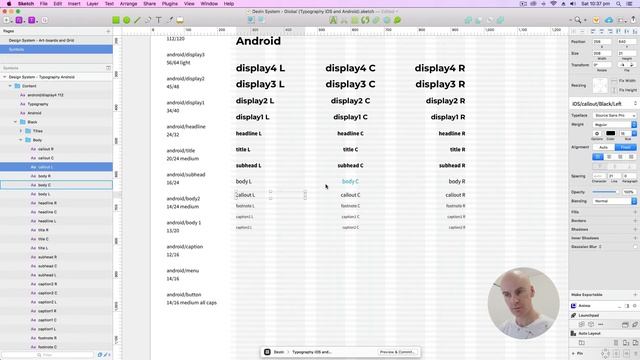Open the Layer menu

click(92, 4)
